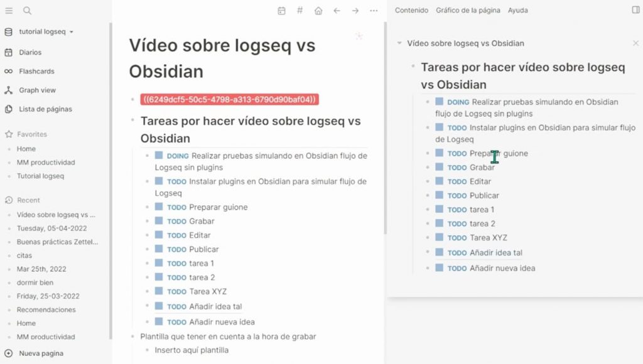Navigate back with left arrow

pos(337,11)
